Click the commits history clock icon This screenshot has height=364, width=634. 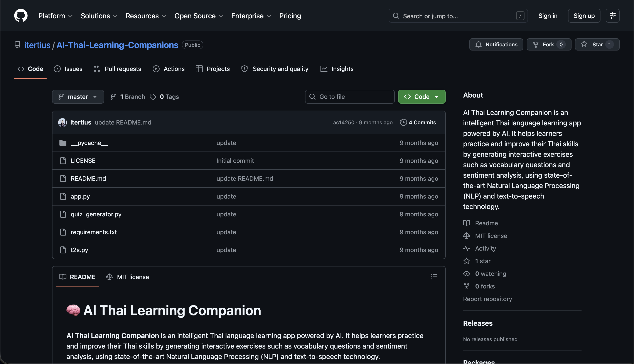click(x=403, y=123)
